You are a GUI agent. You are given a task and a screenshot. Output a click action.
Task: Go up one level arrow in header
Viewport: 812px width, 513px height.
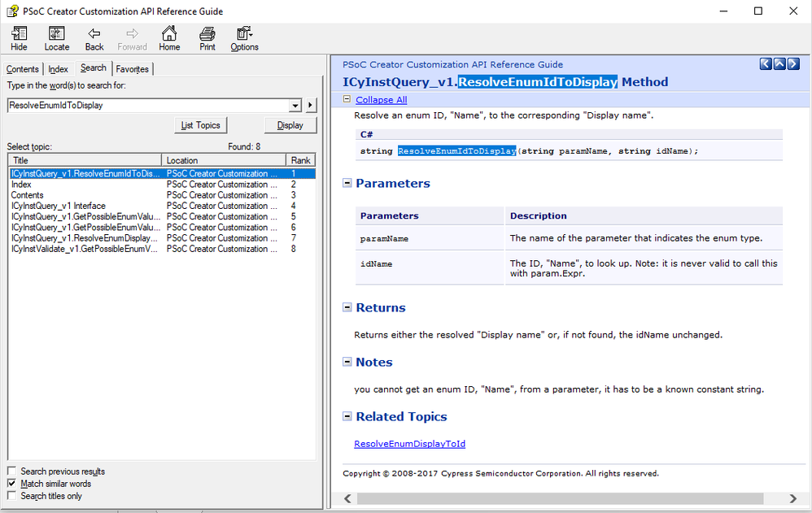779,63
